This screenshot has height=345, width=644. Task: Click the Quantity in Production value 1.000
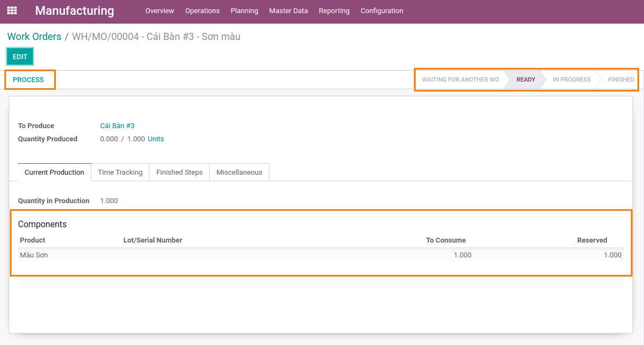109,201
